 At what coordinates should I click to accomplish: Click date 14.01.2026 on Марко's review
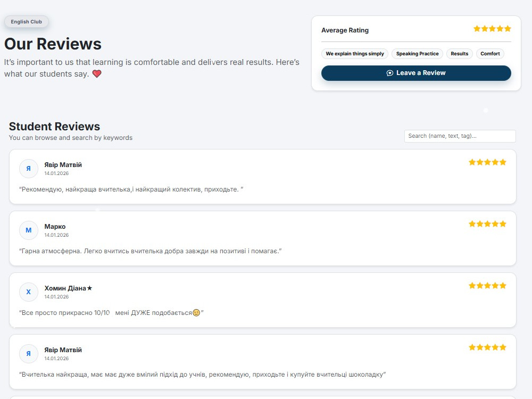56,235
